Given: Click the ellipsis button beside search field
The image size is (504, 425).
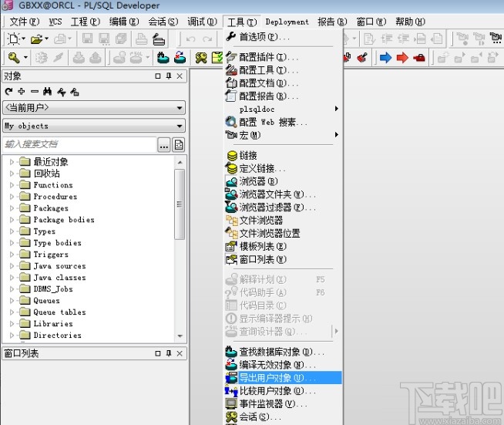Looking at the screenshot, I should 164,145.
